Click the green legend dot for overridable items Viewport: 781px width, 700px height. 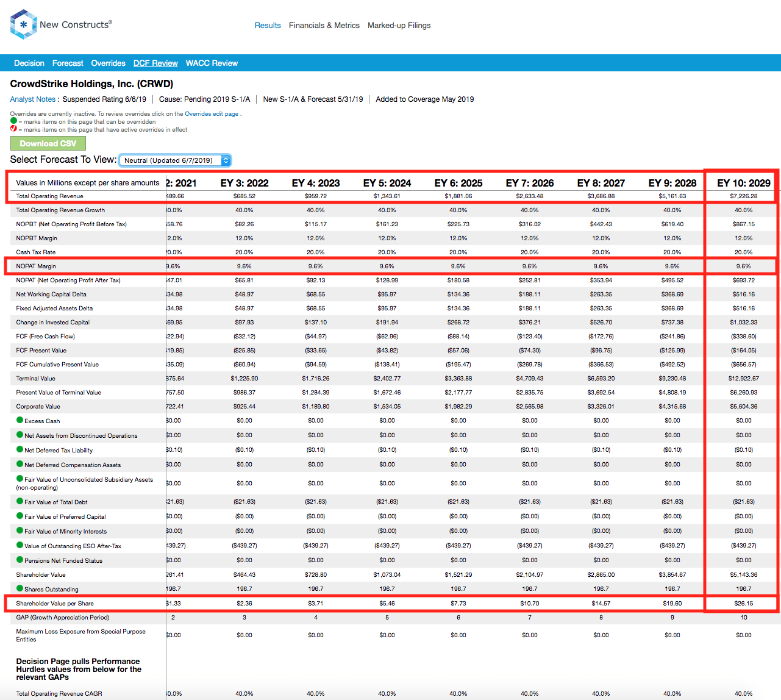(13, 121)
